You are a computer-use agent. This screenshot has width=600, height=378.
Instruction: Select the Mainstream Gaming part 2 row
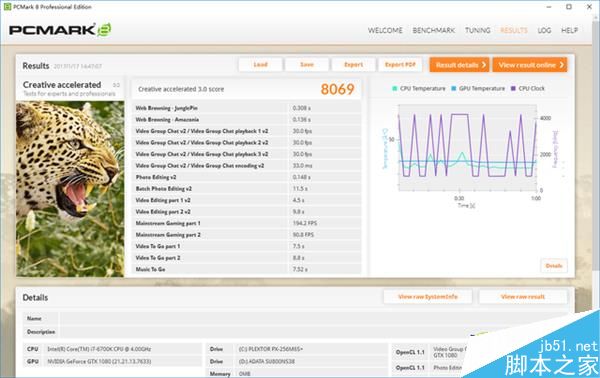pyautogui.click(x=246, y=235)
